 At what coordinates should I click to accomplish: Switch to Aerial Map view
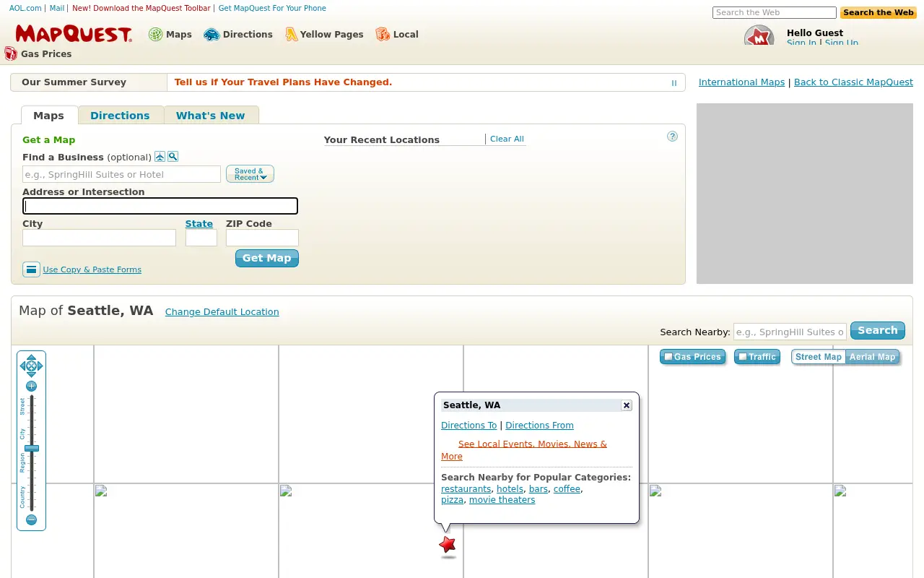(x=872, y=357)
